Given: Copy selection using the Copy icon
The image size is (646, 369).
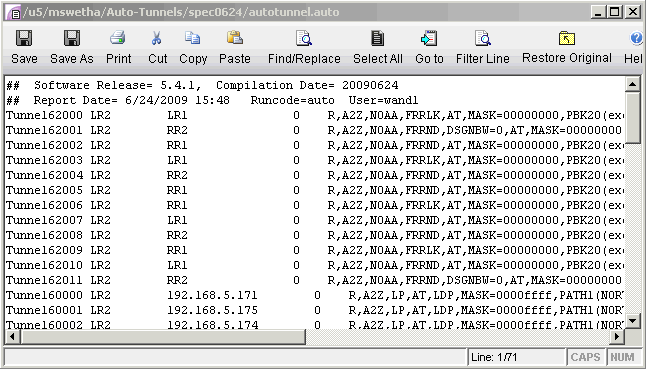Looking at the screenshot, I should coord(192,38).
